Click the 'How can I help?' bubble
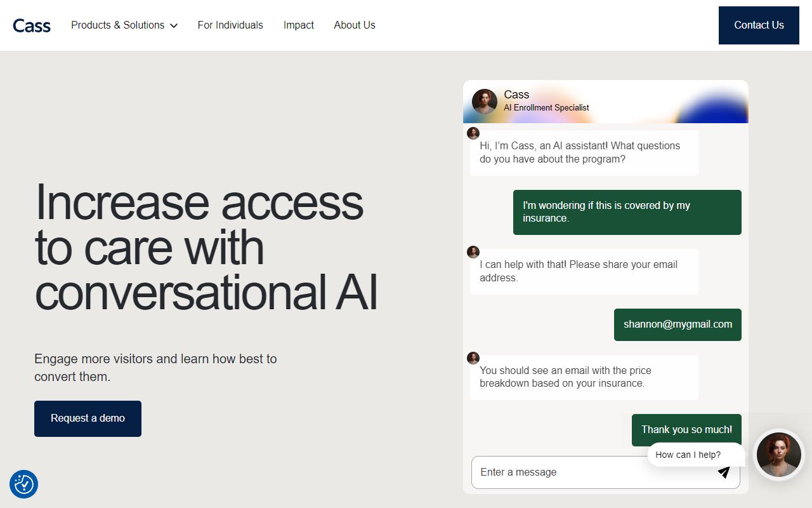This screenshot has width=812, height=508. point(688,455)
